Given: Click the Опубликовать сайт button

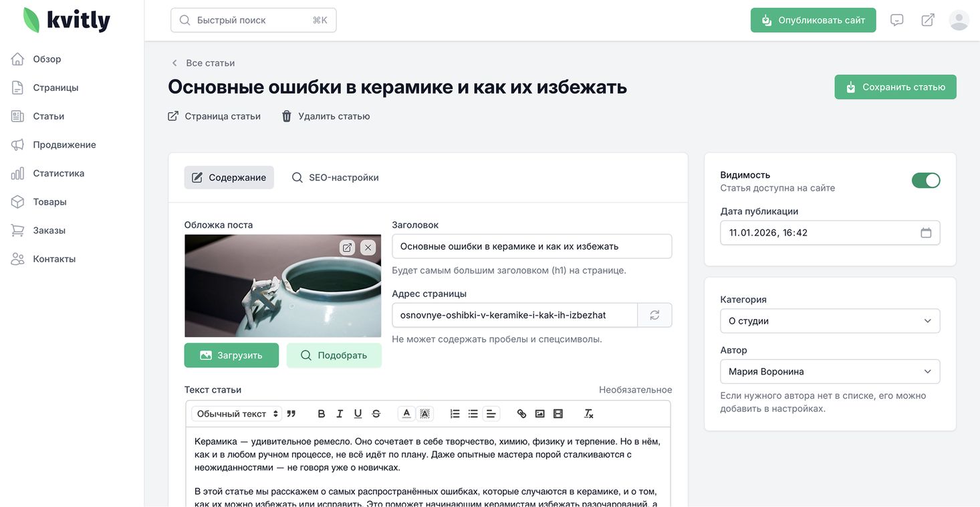Looking at the screenshot, I should [813, 20].
